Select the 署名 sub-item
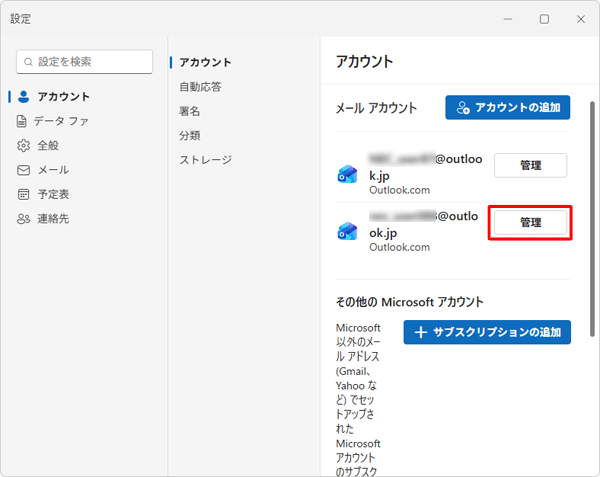This screenshot has width=600, height=477. (190, 111)
